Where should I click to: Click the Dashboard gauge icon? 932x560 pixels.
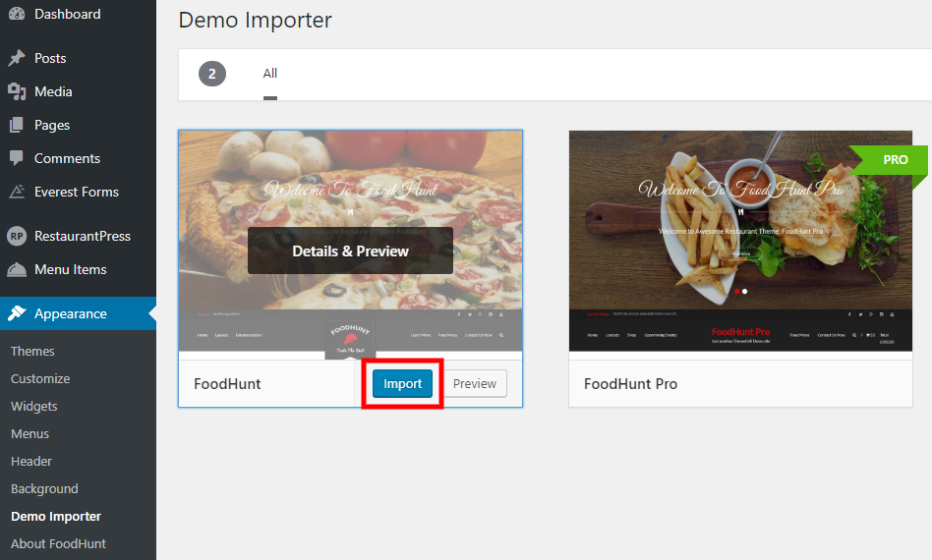click(17, 14)
